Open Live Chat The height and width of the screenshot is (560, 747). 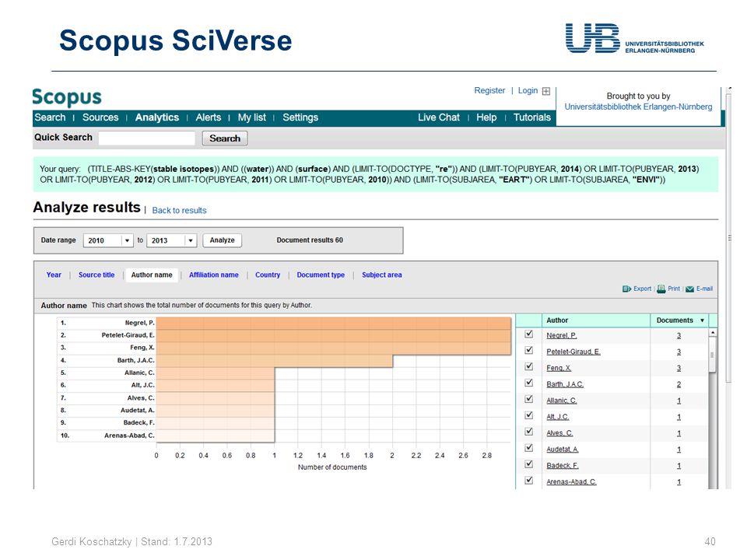(439, 117)
